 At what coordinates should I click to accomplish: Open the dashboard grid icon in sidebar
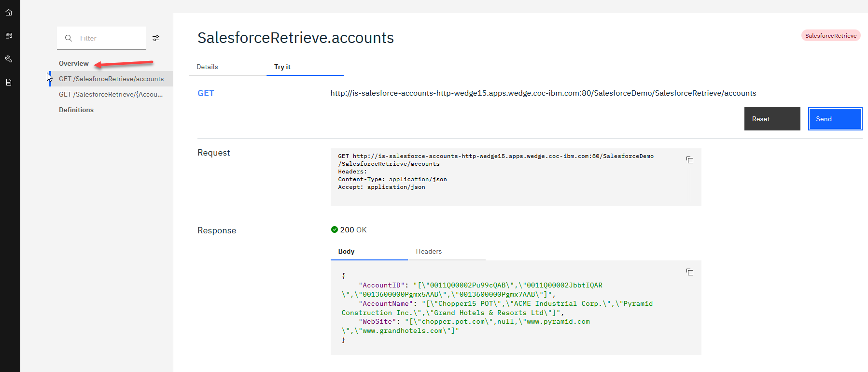pyautogui.click(x=9, y=36)
